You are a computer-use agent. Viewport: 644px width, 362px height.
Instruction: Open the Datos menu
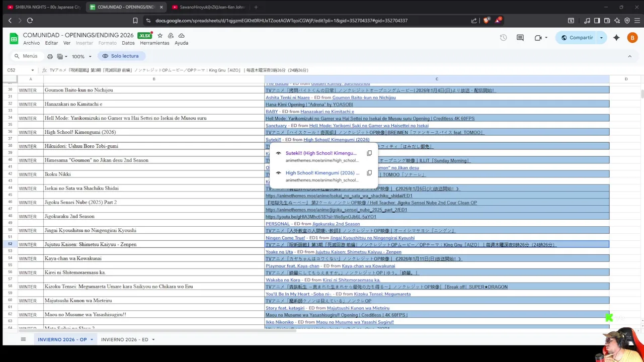click(128, 43)
